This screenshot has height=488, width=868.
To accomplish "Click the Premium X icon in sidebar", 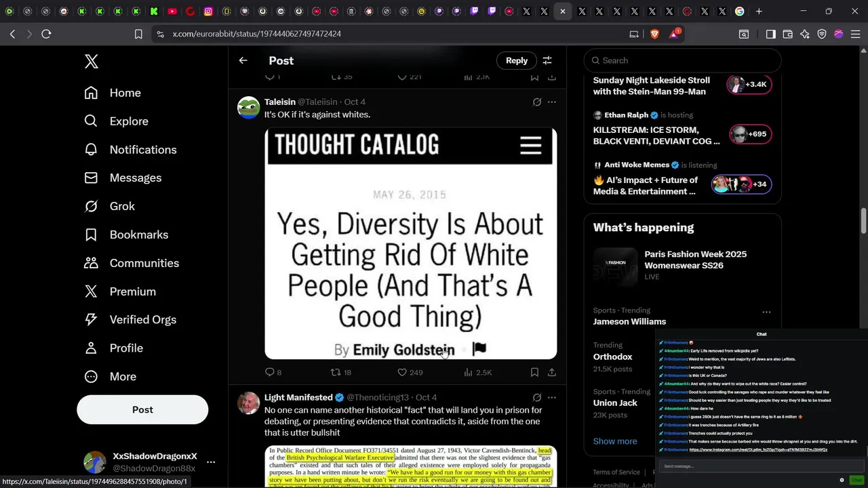I will [91, 291].
